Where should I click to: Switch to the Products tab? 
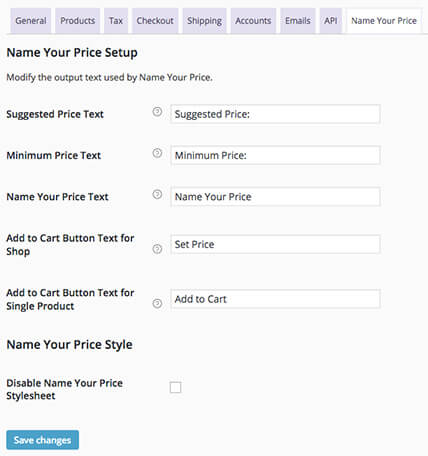78,21
